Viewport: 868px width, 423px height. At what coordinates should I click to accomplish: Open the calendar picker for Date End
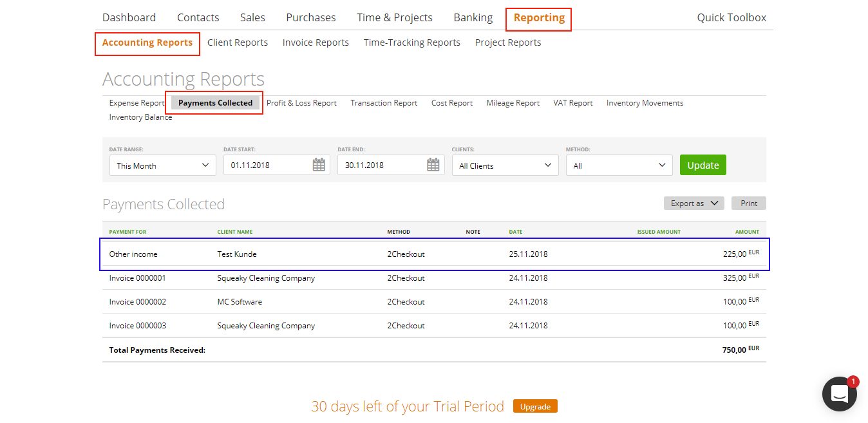pos(432,165)
